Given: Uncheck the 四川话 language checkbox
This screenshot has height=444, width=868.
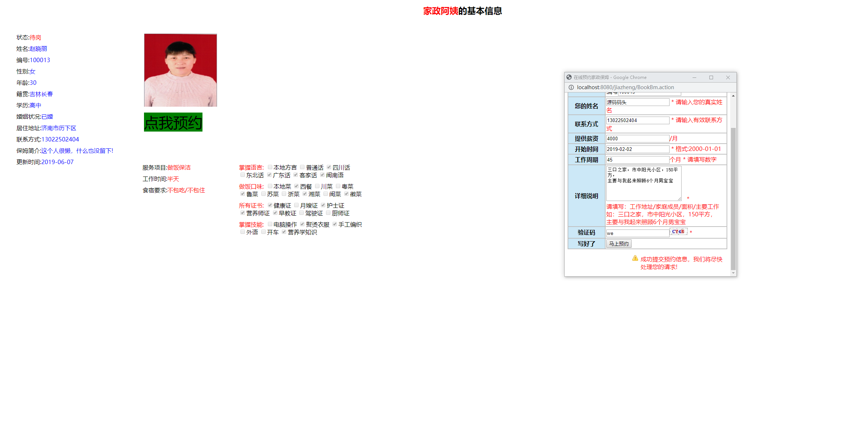Looking at the screenshot, I should pyautogui.click(x=329, y=167).
